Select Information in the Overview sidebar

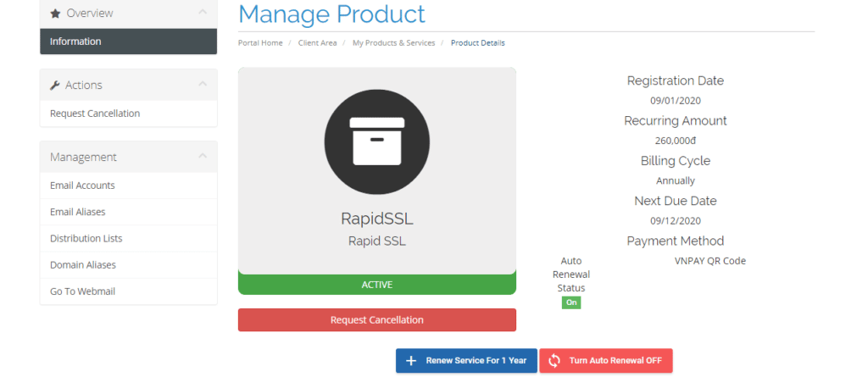point(75,42)
